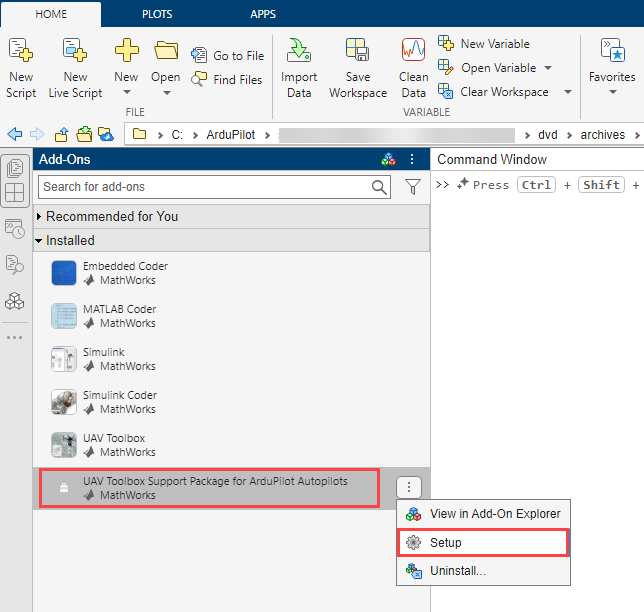Click the Find Files icon
Image resolution: width=644 pixels, height=612 pixels.
(227, 80)
